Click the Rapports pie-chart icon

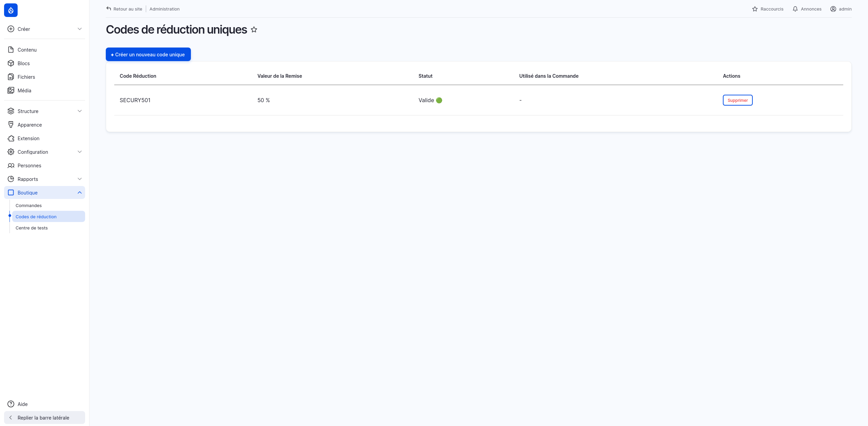point(11,179)
